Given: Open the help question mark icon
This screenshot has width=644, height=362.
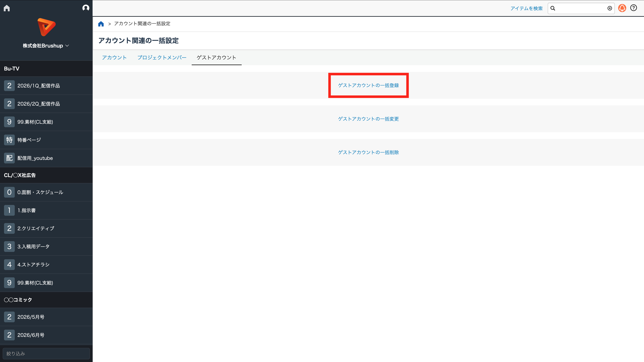Looking at the screenshot, I should 633,8.
